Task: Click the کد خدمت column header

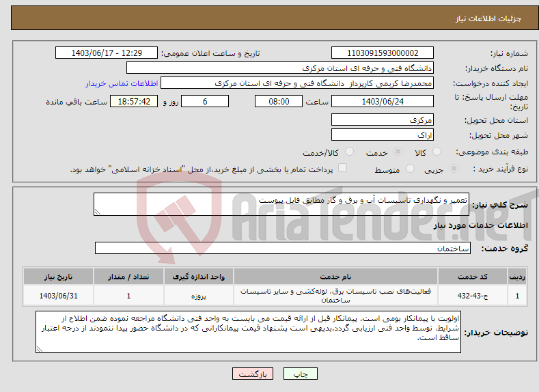Action: tap(473, 277)
